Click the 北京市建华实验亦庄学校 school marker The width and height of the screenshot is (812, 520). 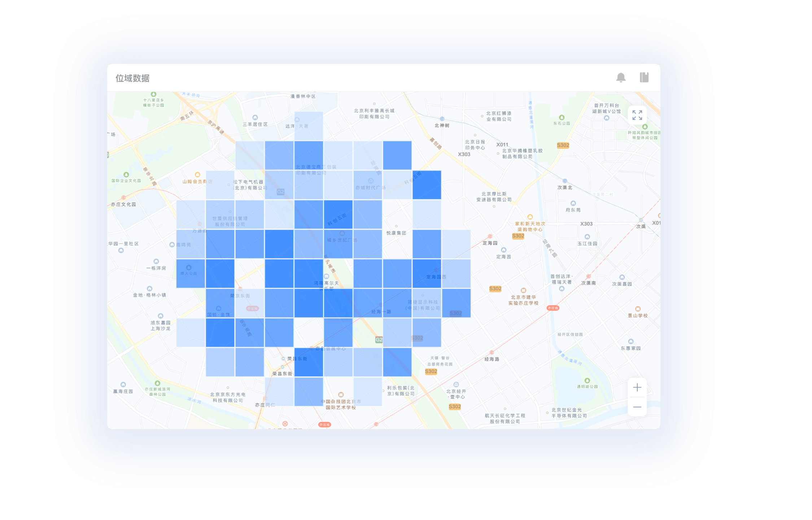tap(523, 290)
